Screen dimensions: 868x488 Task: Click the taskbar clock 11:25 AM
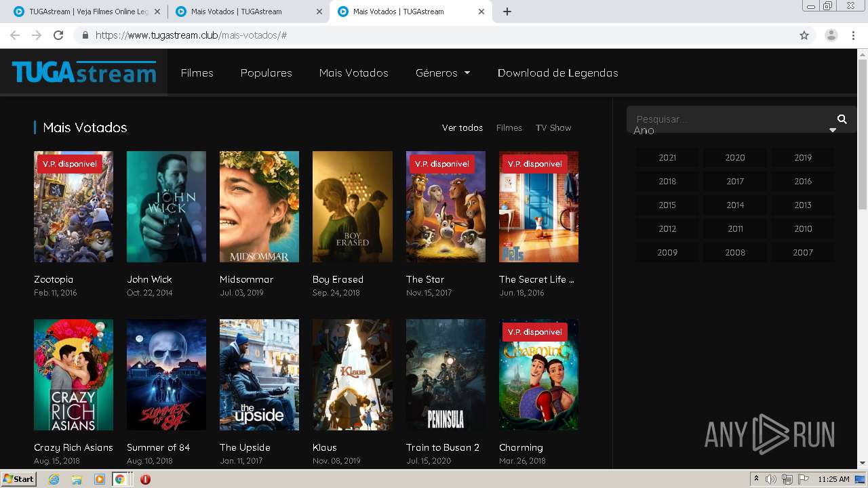833,479
